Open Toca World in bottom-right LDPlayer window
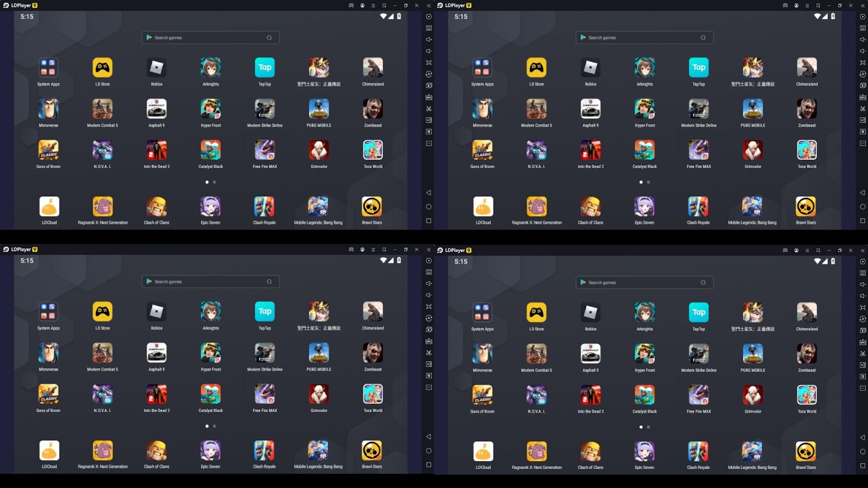868x488 pixels. pos(807,395)
